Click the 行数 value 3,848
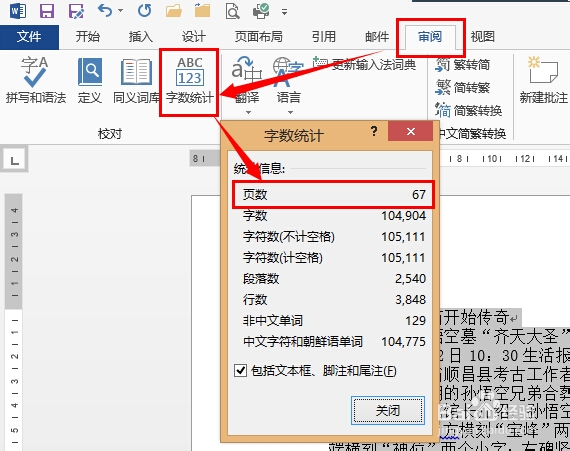Viewport: 570px width, 451px height. click(410, 300)
